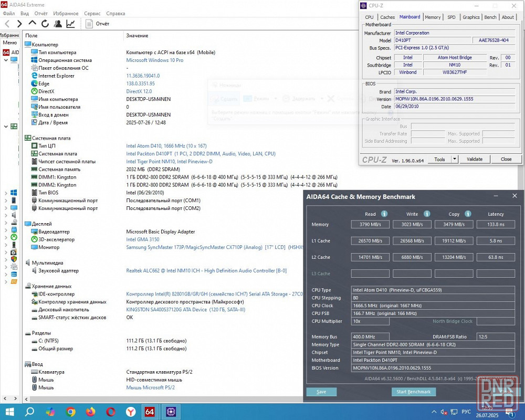Click the Validate button in CPU-Z
Viewport: 525px width, 420px height.
point(475,159)
